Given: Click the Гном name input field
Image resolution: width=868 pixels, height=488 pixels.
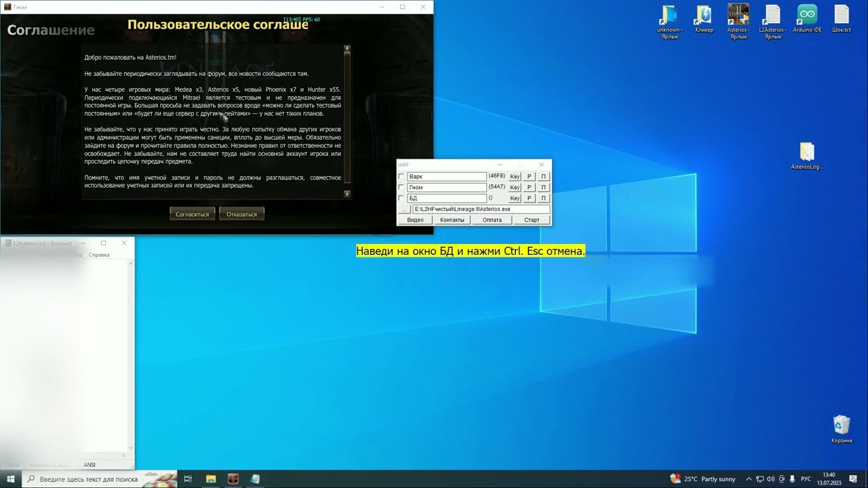Looking at the screenshot, I should (x=447, y=187).
